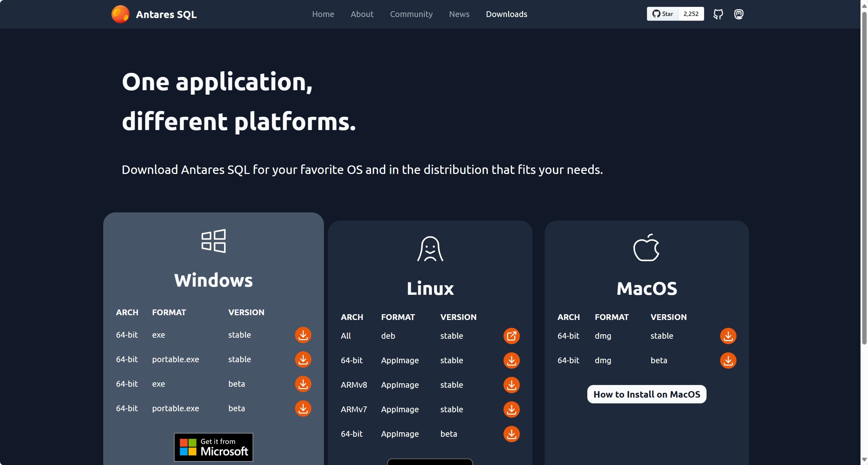Download Linux 64-bit AppImage beta

(x=511, y=434)
